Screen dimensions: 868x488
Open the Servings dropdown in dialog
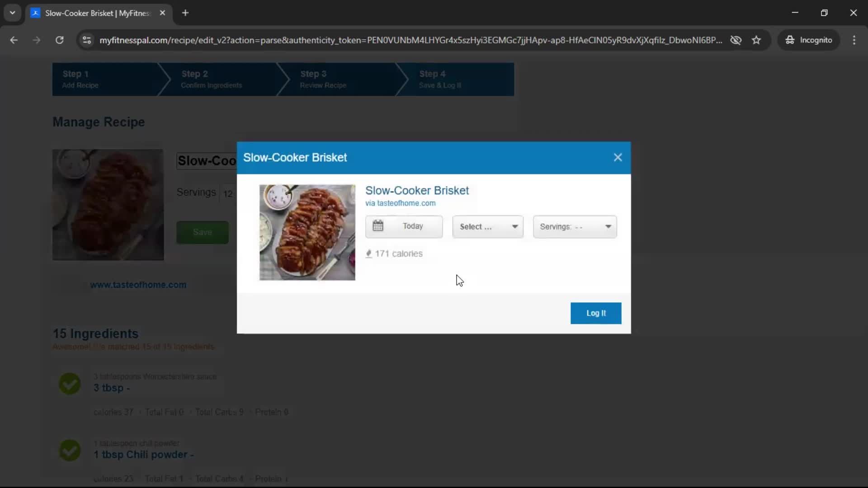tap(575, 227)
